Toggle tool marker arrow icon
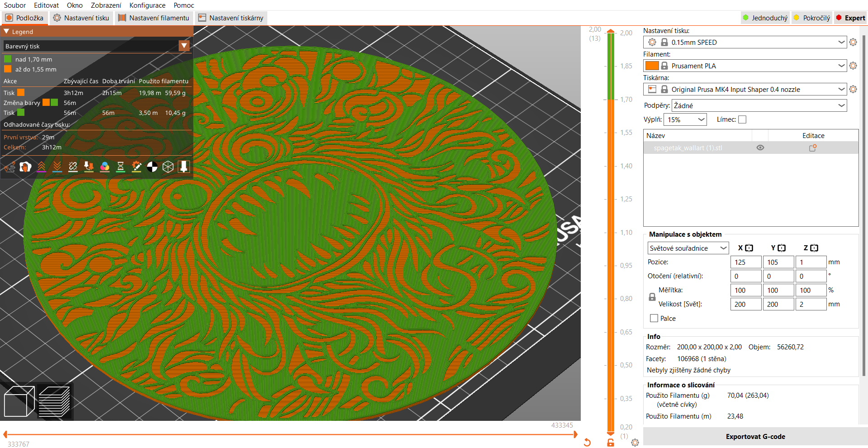The image size is (868, 448). click(184, 167)
